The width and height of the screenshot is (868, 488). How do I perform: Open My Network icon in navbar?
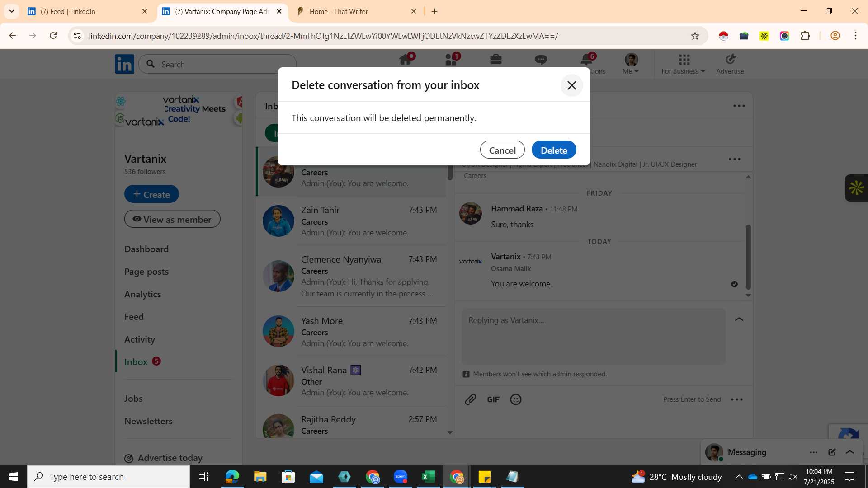451,59
